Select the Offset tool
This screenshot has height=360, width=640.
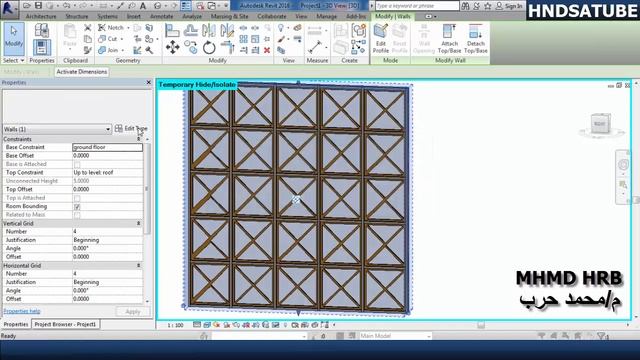tap(191, 30)
